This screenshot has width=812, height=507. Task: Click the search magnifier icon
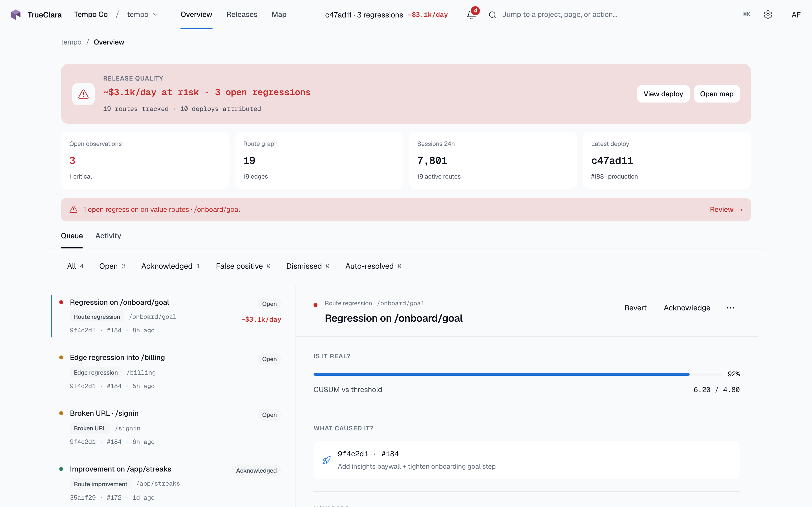coord(492,15)
